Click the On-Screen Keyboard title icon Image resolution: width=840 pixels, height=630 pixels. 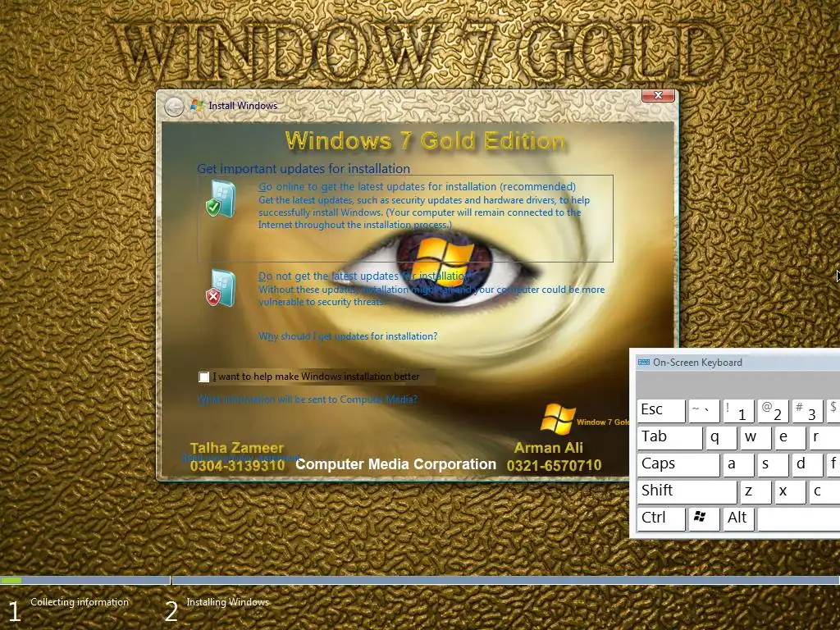pos(643,363)
